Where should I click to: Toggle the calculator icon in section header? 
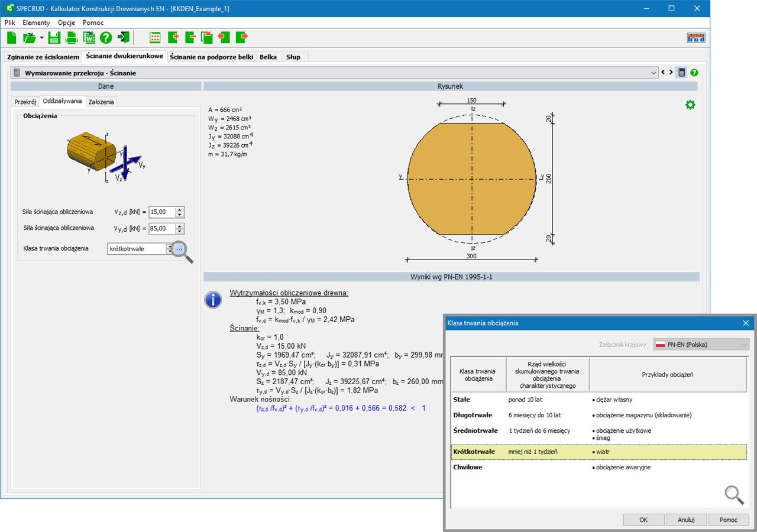pyautogui.click(x=681, y=73)
